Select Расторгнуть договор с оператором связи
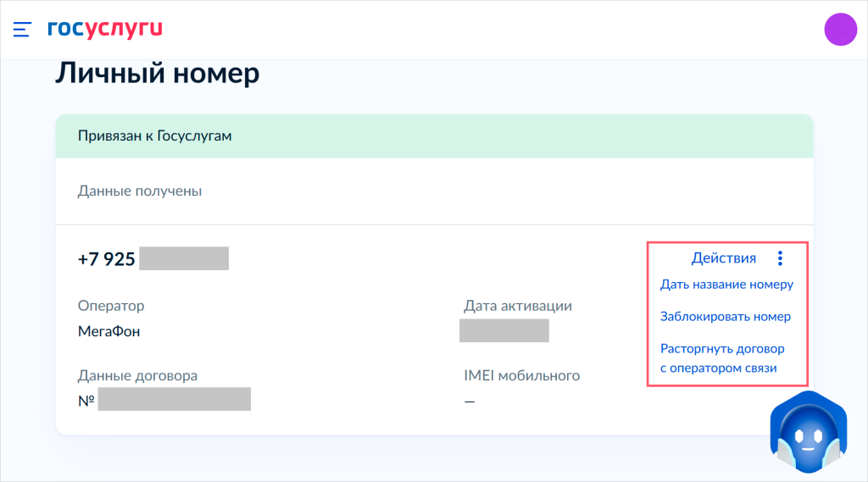Screen dimensions: 868x482 (x=722, y=358)
